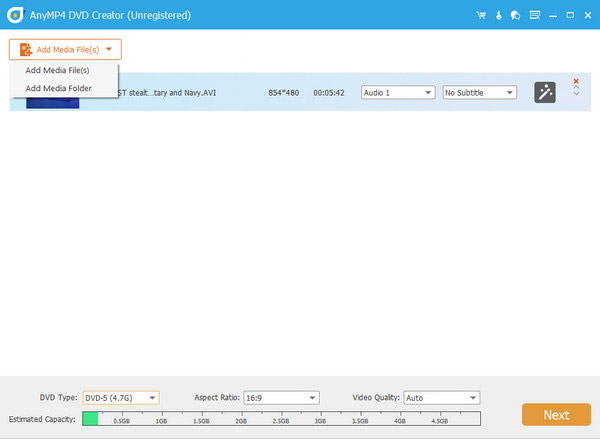Select the Navy.AVI file name

[x=166, y=93]
